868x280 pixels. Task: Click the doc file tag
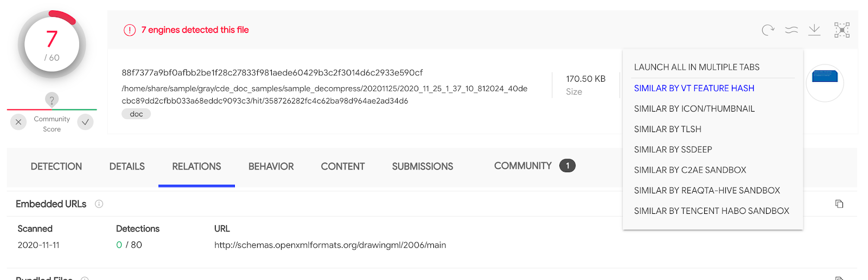pyautogui.click(x=136, y=114)
